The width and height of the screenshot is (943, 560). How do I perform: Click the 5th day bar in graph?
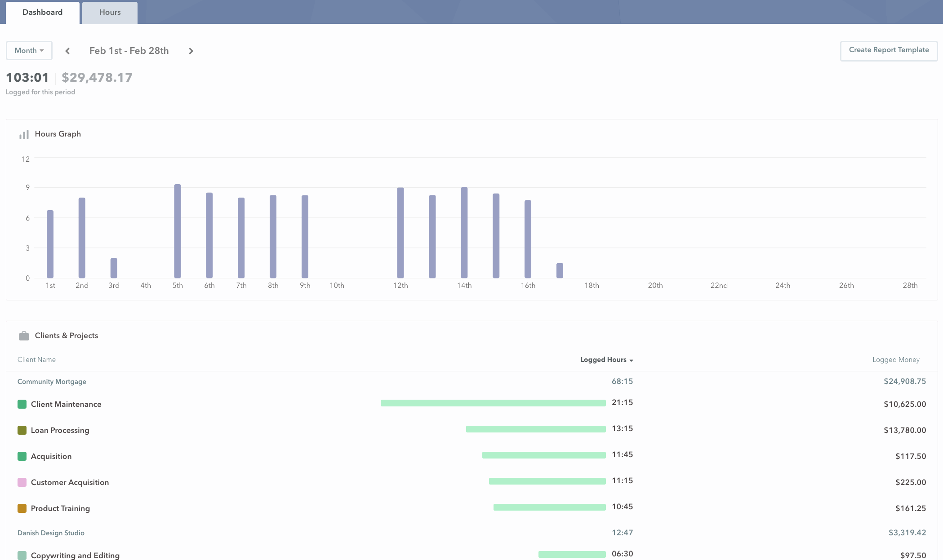[x=178, y=231]
